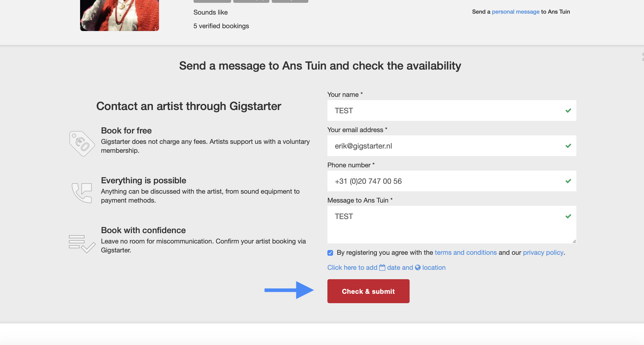Open the Ans Tuin artist photo
The width and height of the screenshot is (644, 345).
(x=119, y=15)
